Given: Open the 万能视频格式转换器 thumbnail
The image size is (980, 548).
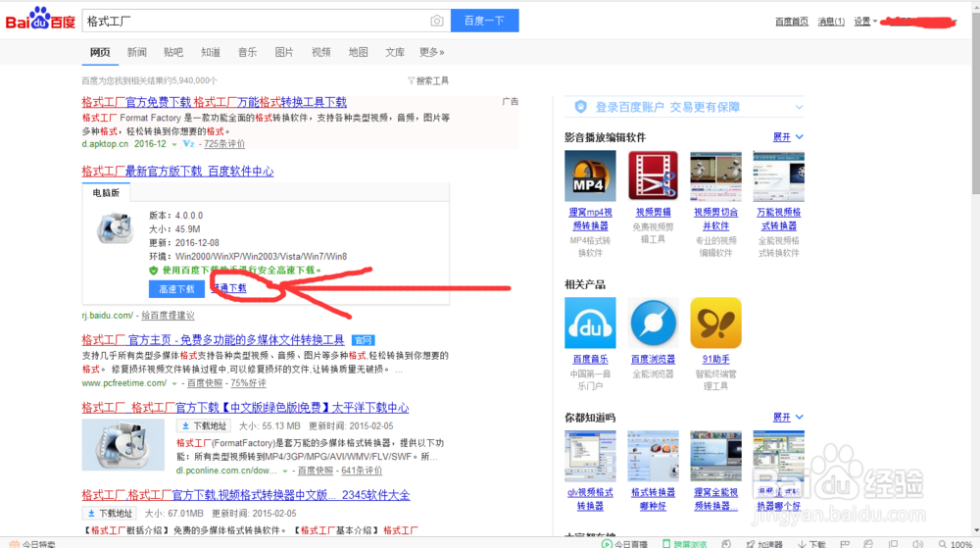Looking at the screenshot, I should click(779, 176).
